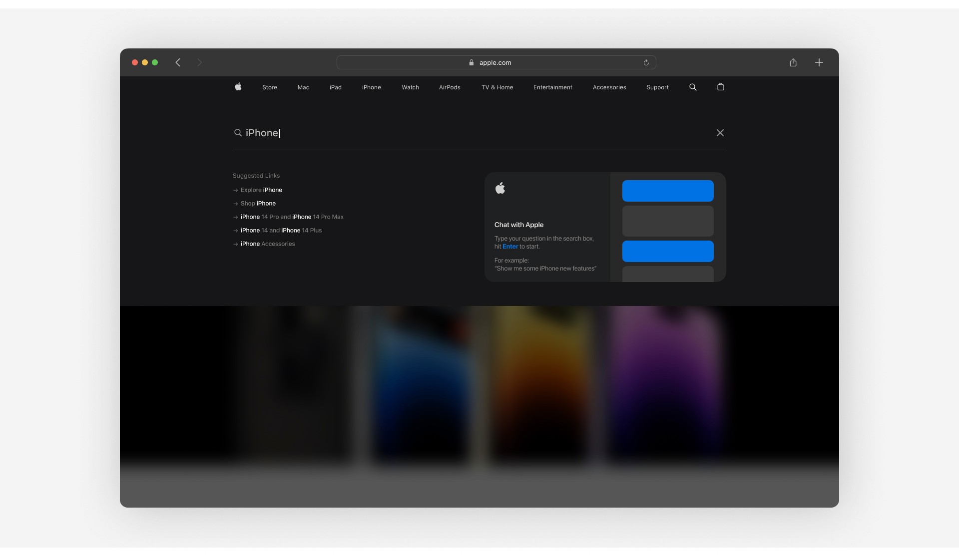This screenshot has width=959, height=560.
Task: Click example "Show me some iPhone new features"
Action: click(x=545, y=269)
